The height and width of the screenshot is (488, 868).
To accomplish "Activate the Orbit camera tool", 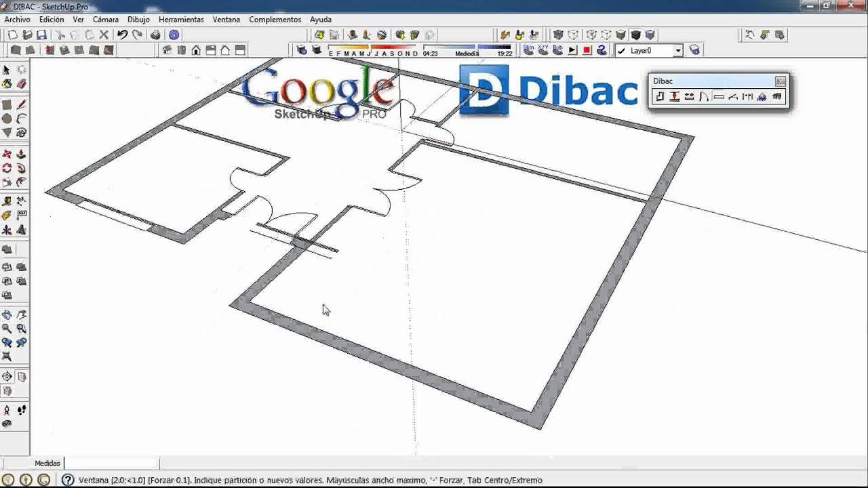I will pyautogui.click(x=7, y=314).
